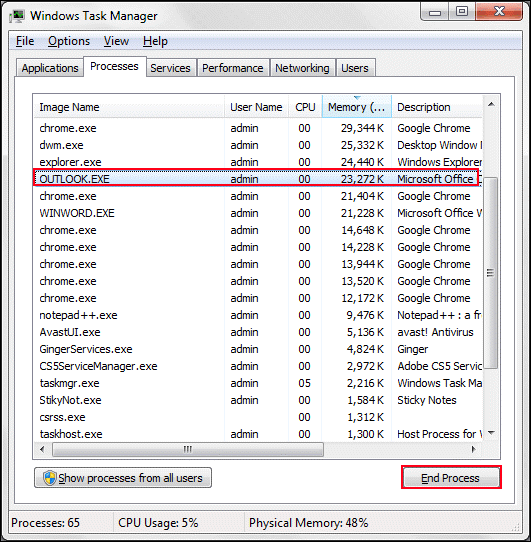
Task: Select the notepad++.exe process
Action: pos(258,315)
